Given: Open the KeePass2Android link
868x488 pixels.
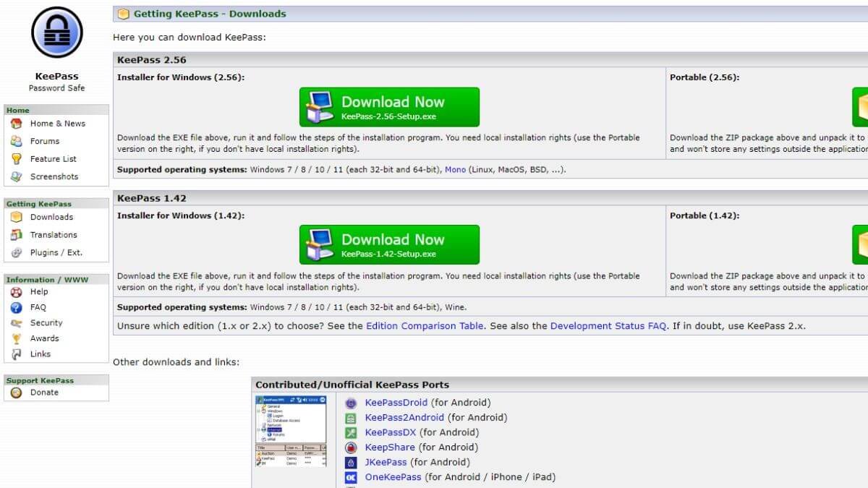Looking at the screenshot, I should [x=404, y=418].
